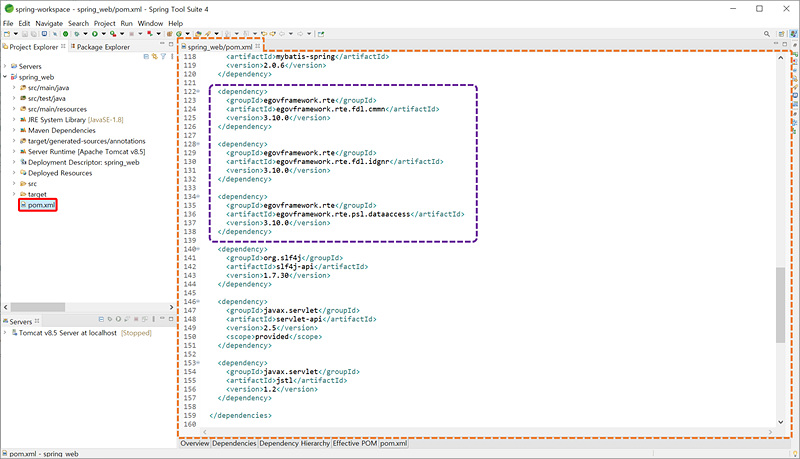Switch to the Package Explorer tab
The width and height of the screenshot is (800, 459).
(x=100, y=47)
